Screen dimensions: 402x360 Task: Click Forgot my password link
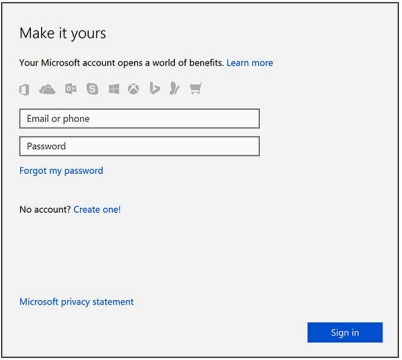pyautogui.click(x=61, y=171)
